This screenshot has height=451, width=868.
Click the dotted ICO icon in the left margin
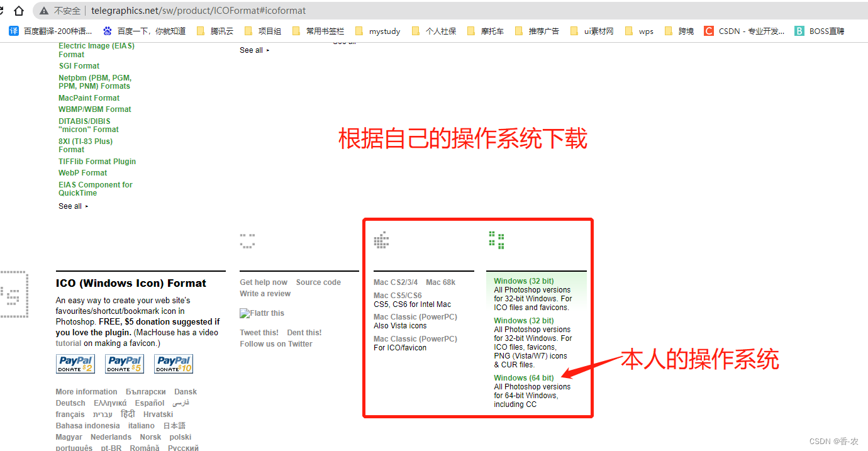click(14, 293)
